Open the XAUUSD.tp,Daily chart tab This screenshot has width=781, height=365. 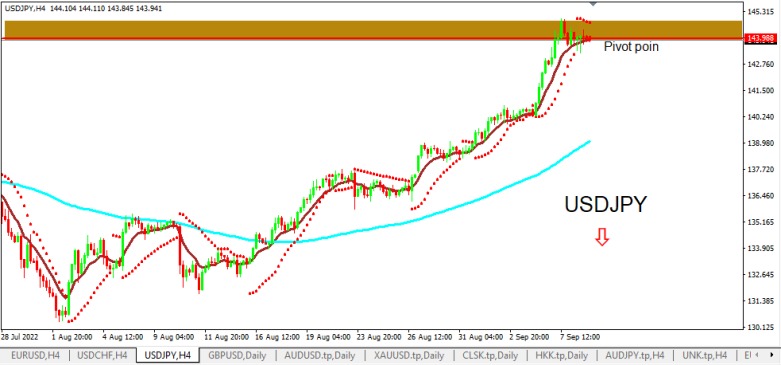(x=409, y=356)
